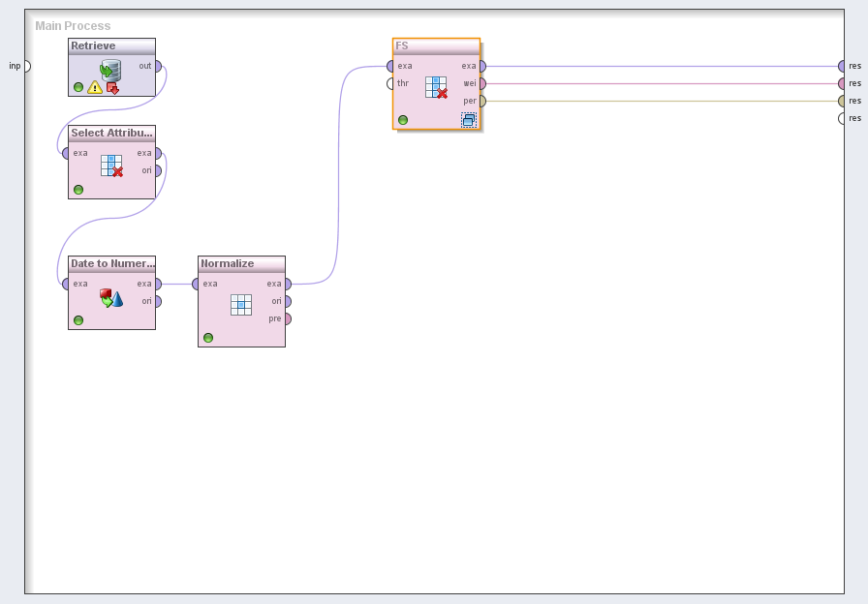868x604 pixels.
Task: Click the Date to Numerical conversion icon
Action: pyautogui.click(x=111, y=298)
